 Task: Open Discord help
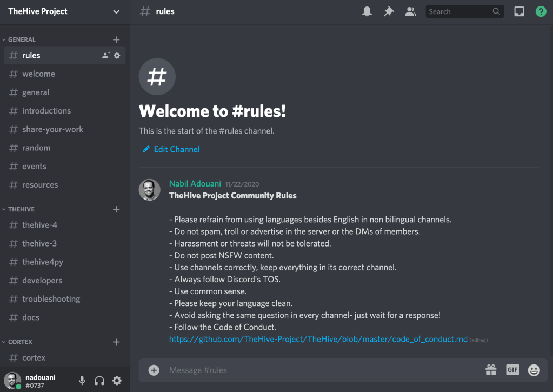tap(541, 11)
